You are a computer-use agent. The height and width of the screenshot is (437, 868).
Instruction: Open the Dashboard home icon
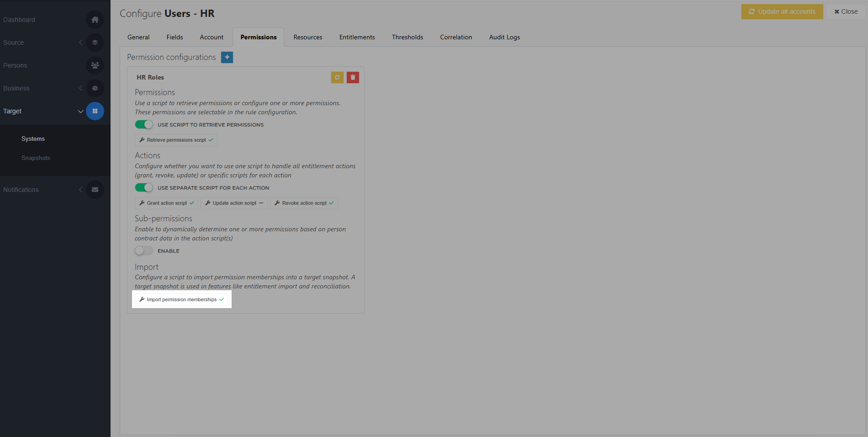tap(95, 20)
